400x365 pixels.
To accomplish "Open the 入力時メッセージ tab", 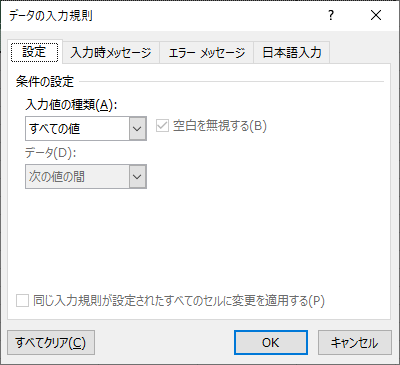I will tap(111, 53).
